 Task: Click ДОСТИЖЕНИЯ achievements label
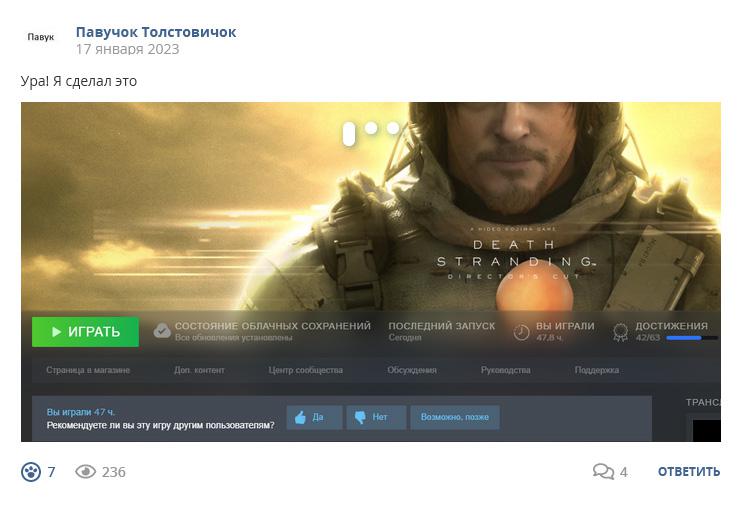pyautogui.click(x=671, y=326)
